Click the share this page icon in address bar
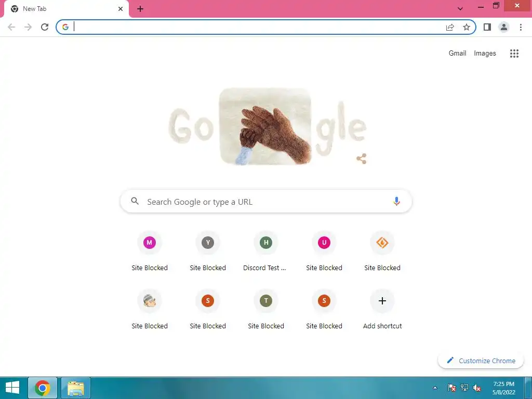Image resolution: width=532 pixels, height=399 pixels. (450, 27)
